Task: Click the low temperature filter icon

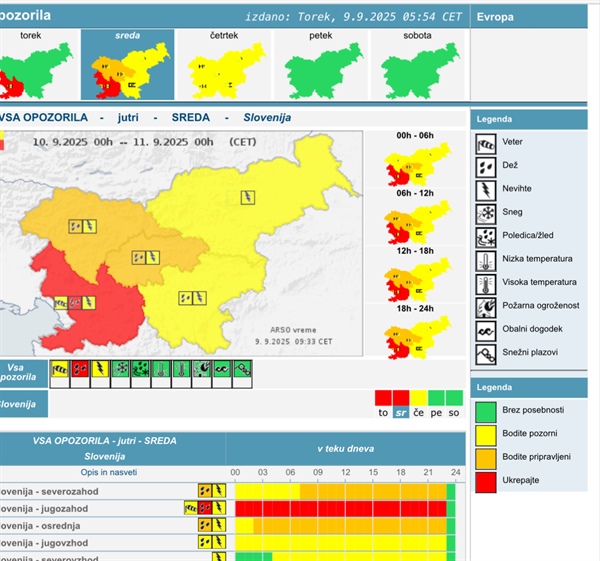Action: pos(161,369)
